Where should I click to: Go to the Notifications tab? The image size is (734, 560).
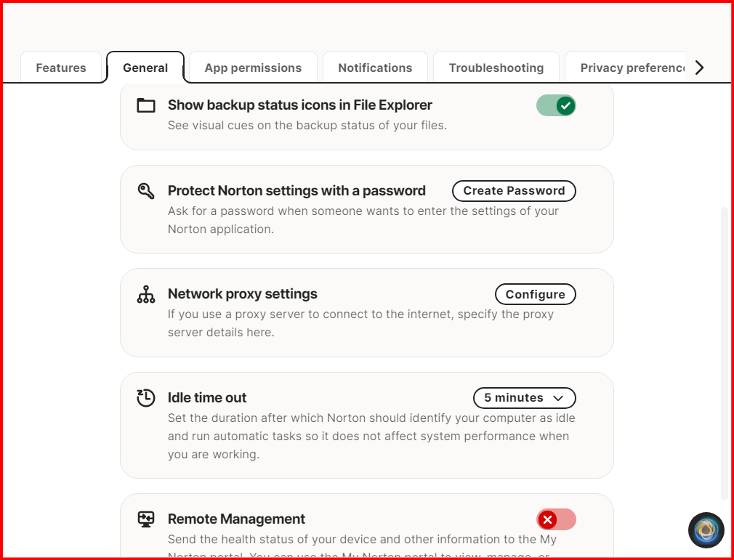click(375, 68)
